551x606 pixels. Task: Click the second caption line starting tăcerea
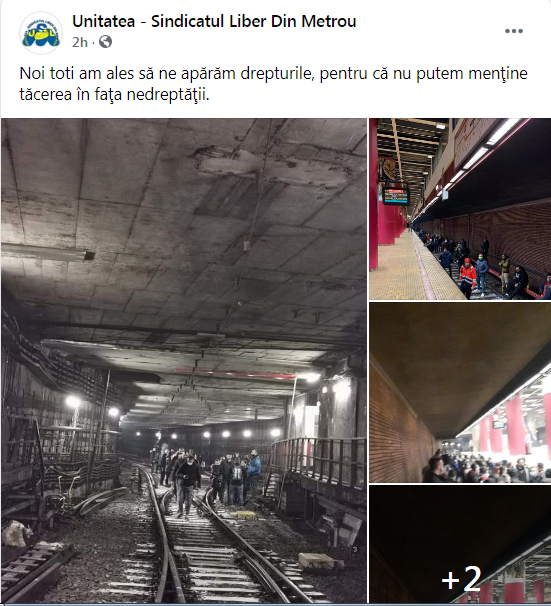click(114, 94)
